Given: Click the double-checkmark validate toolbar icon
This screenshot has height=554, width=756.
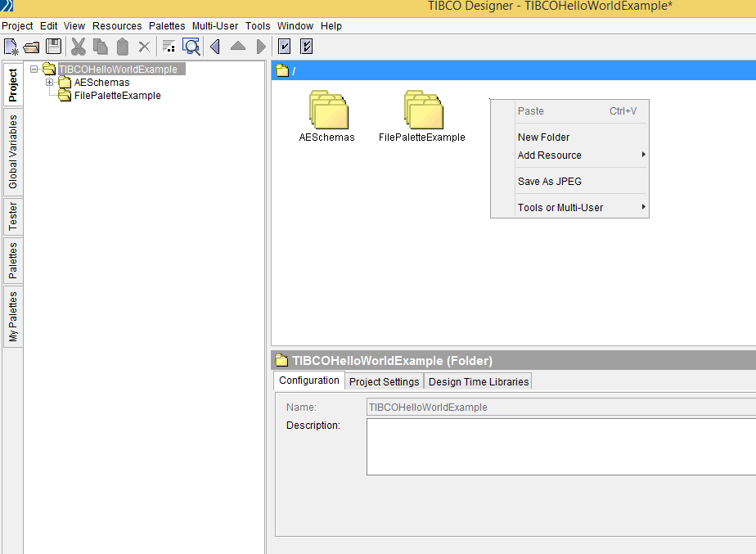Looking at the screenshot, I should pos(306,47).
